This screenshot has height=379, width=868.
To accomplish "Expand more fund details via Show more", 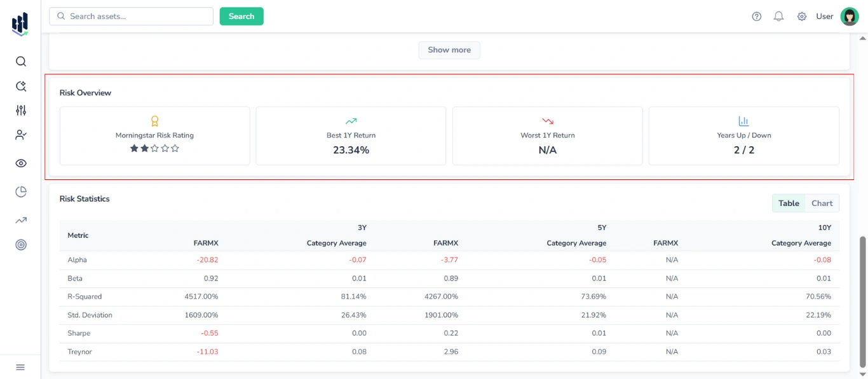I will (x=449, y=50).
